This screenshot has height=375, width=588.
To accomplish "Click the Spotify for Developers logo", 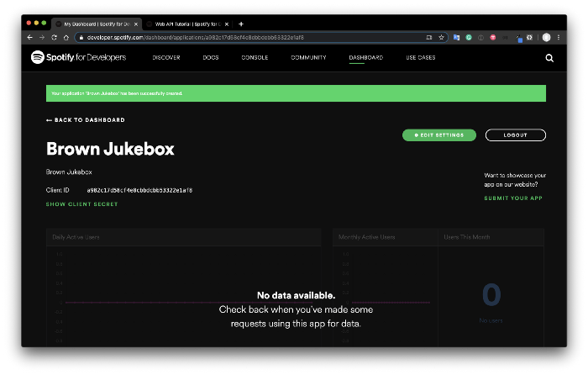I will [78, 57].
